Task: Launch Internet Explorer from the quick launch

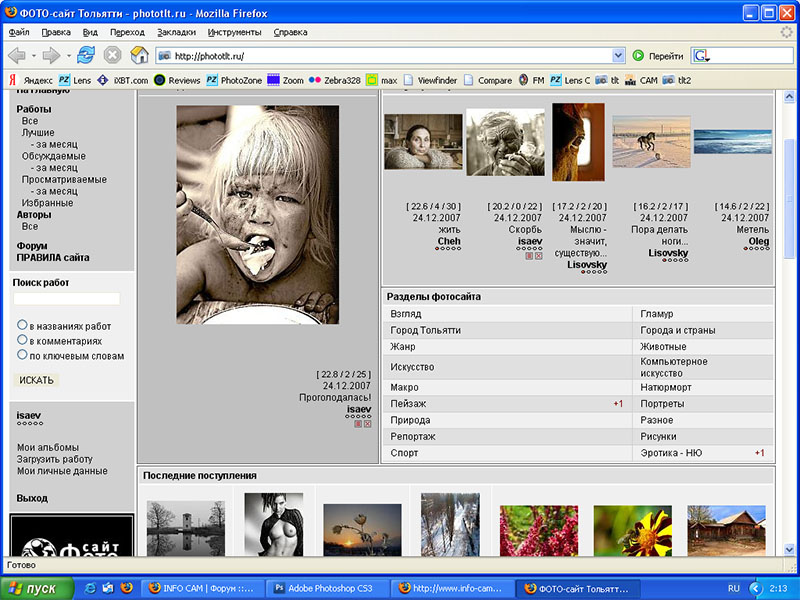Action: click(x=90, y=588)
